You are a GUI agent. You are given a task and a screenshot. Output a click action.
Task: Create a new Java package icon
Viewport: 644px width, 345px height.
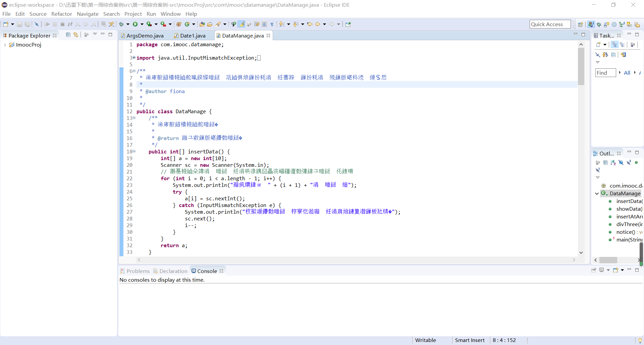179,24
